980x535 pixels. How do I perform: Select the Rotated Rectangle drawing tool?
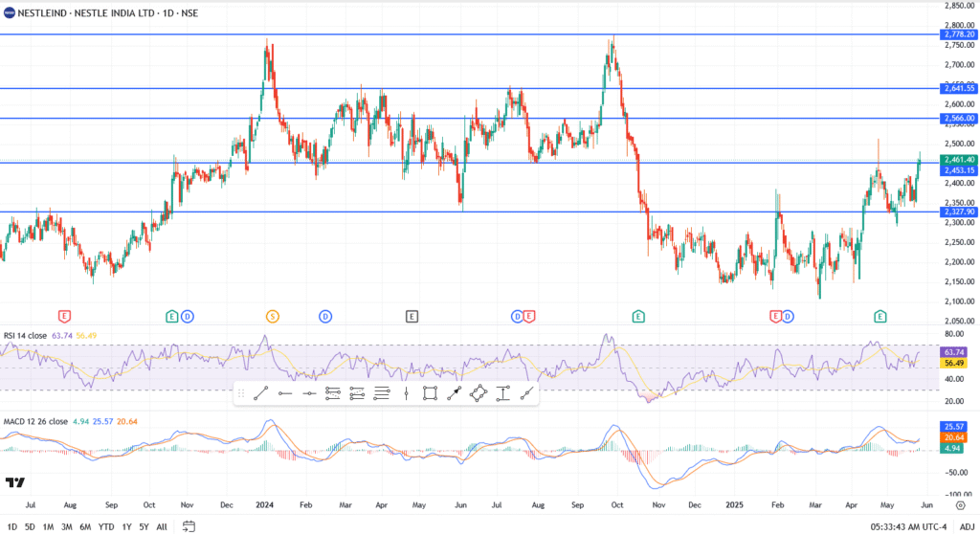(479, 393)
